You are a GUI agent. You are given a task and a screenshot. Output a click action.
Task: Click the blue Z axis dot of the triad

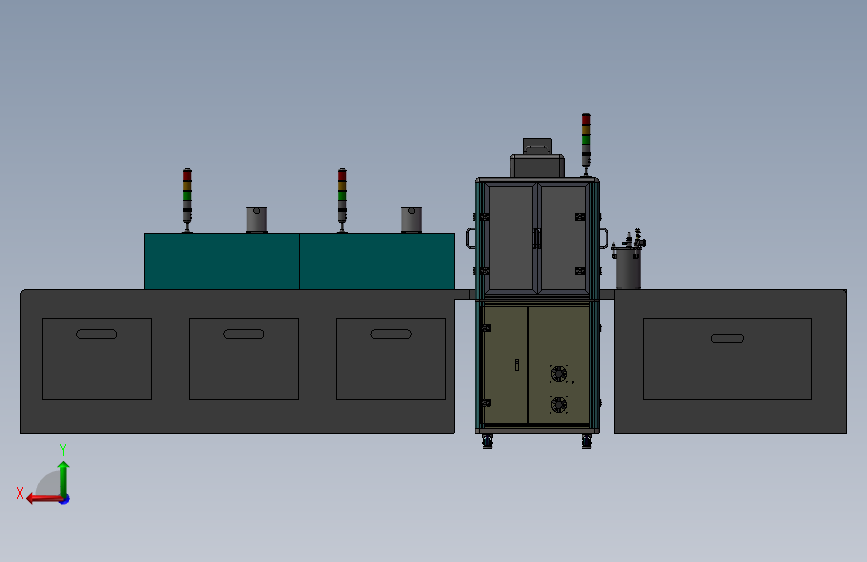click(65, 499)
